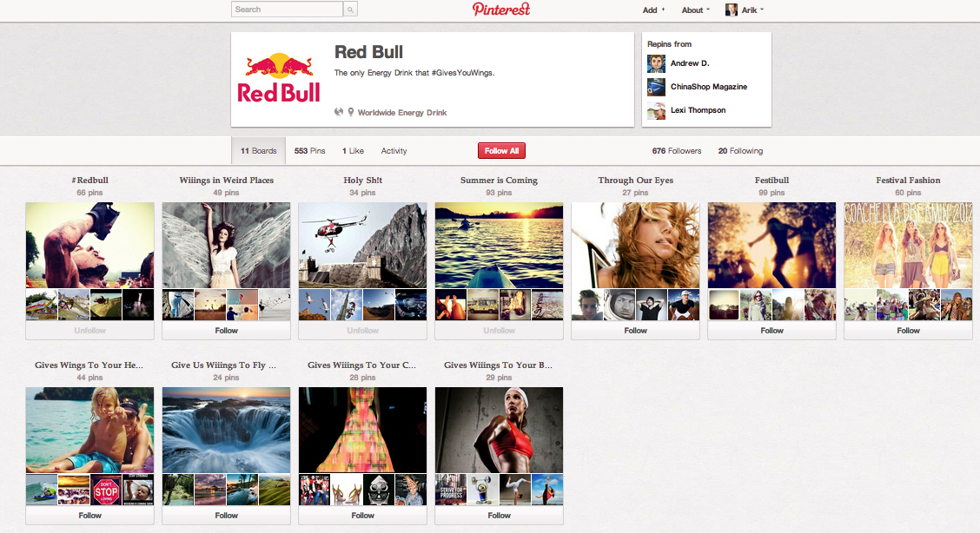Image resolution: width=980 pixels, height=533 pixels.
Task: Click Andrew D. name in Repins from
Action: 689,63
